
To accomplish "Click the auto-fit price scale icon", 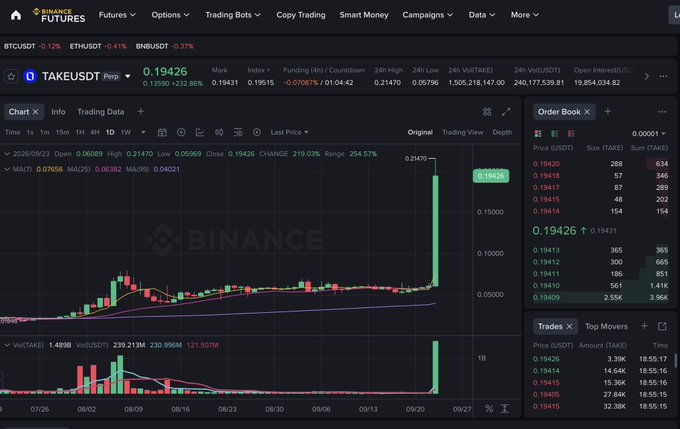I will pos(504,409).
